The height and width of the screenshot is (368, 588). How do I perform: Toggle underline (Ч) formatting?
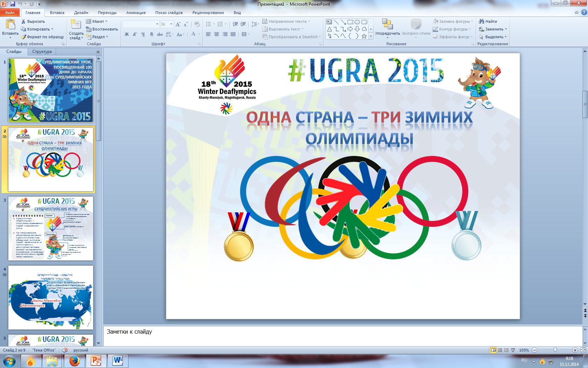(143, 34)
